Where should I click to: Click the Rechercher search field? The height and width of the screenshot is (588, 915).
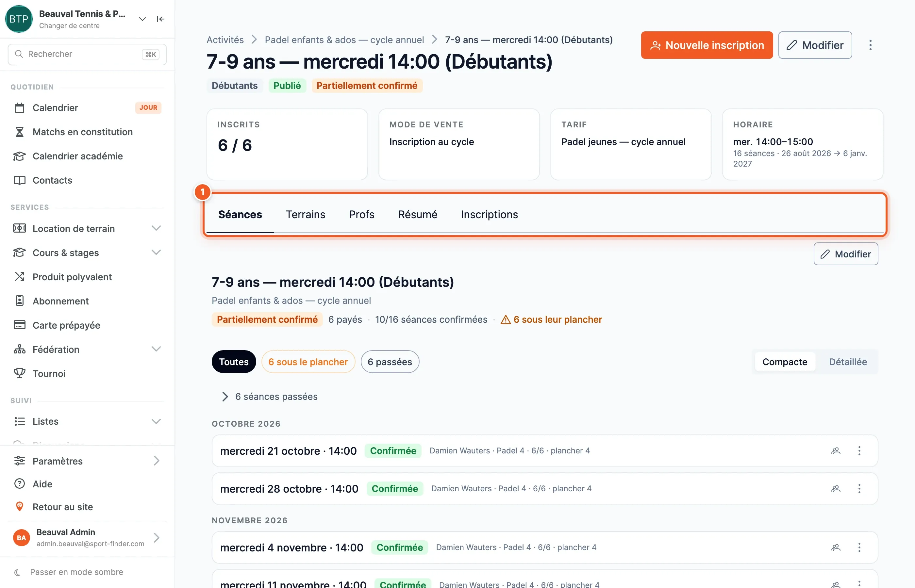(x=87, y=54)
